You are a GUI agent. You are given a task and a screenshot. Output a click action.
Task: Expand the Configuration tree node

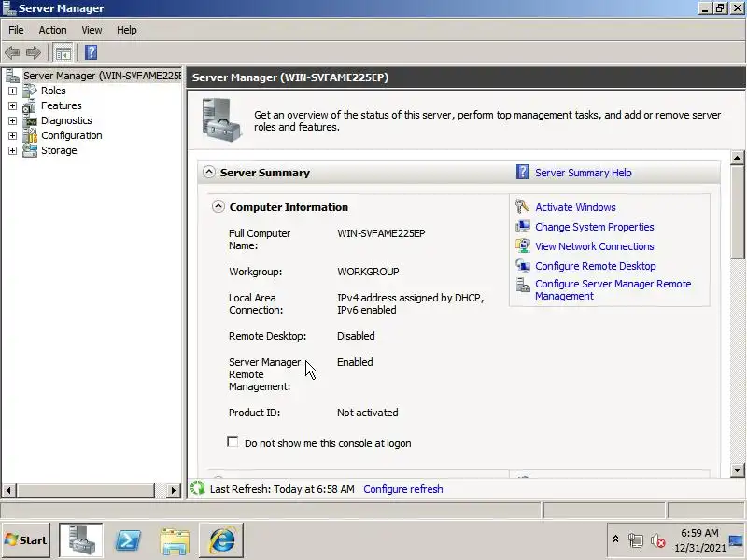click(12, 135)
